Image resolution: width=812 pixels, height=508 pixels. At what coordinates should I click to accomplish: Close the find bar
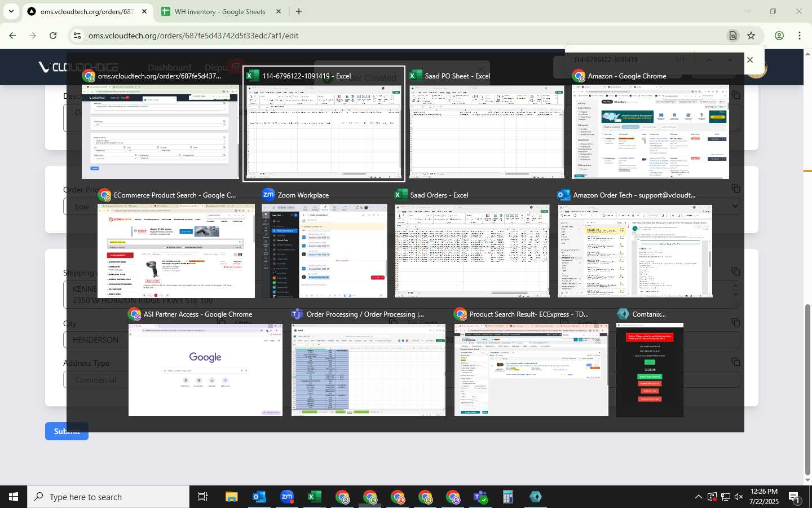pos(750,60)
